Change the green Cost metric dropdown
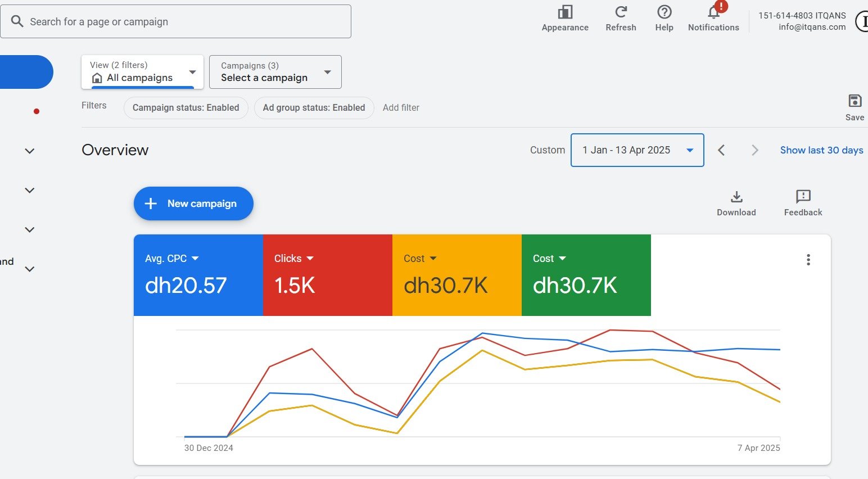This screenshot has width=868, height=479. pos(549,259)
